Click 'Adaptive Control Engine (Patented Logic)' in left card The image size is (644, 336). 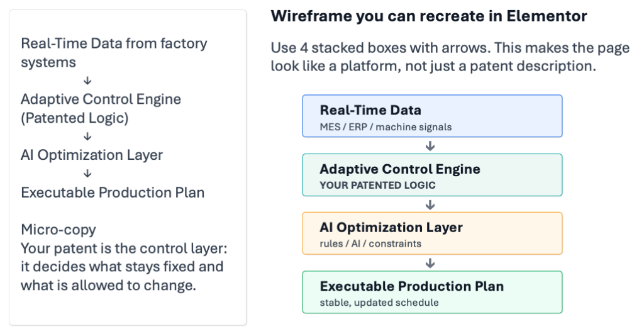pos(101,108)
